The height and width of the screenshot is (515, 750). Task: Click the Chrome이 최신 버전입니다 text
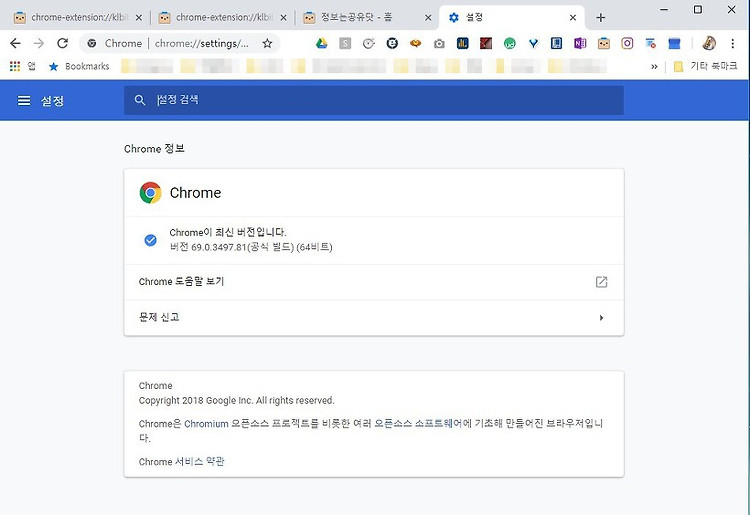(x=228, y=232)
